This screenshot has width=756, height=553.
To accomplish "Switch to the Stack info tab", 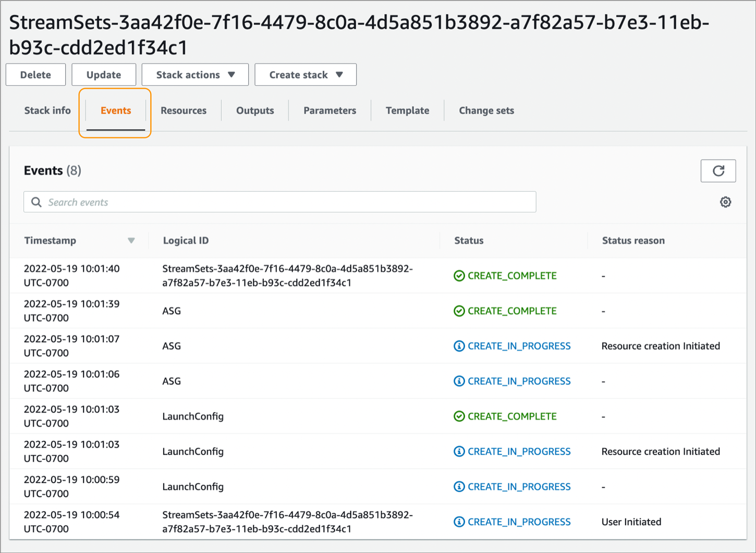I will tap(47, 110).
